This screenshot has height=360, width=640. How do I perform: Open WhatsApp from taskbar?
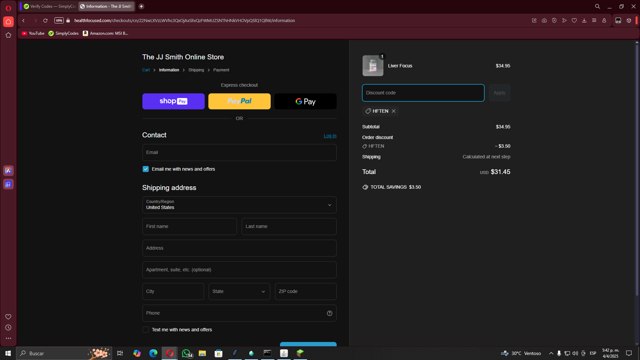tap(187, 353)
